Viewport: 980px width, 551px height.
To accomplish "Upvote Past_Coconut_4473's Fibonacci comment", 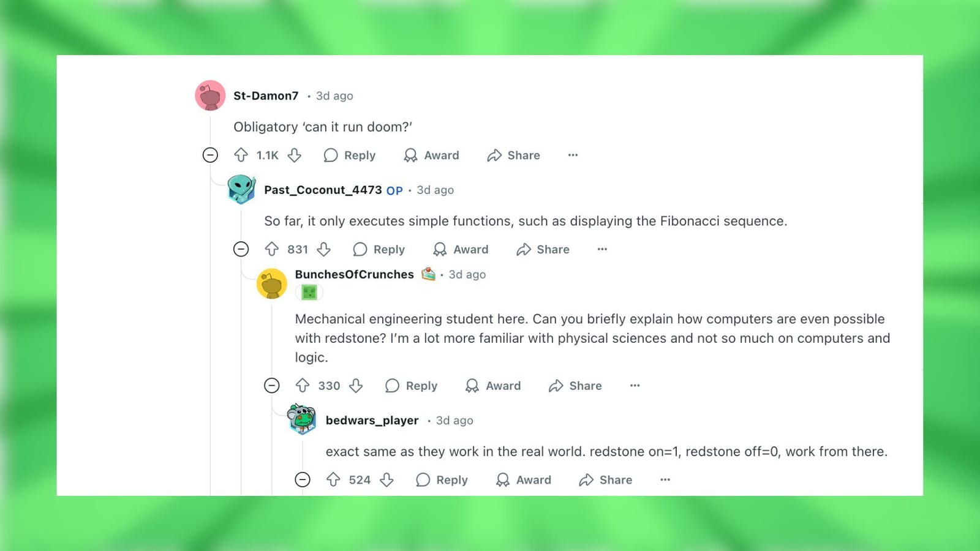I will (271, 249).
